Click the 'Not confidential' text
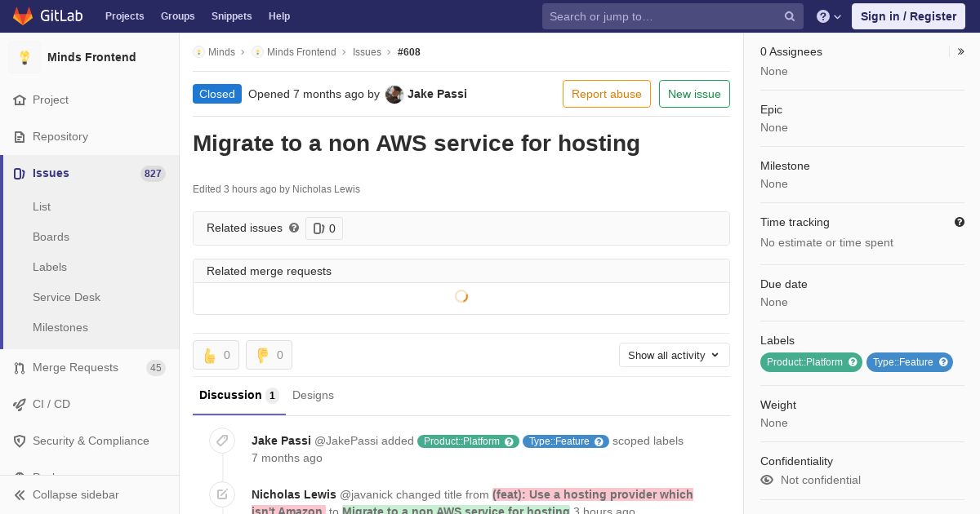 [x=821, y=480]
